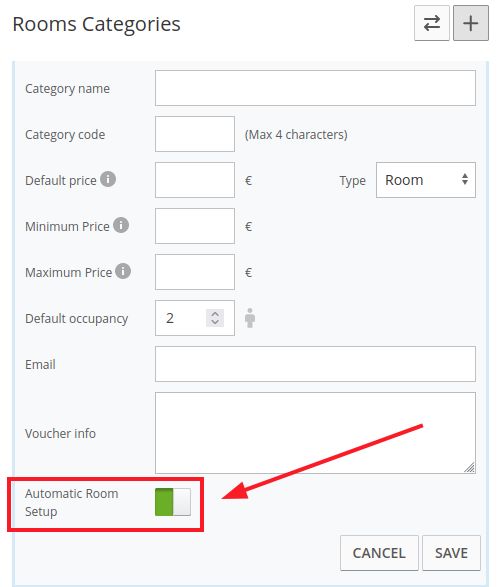504x587 pixels.
Task: Focus the Category code field
Action: [x=195, y=134]
